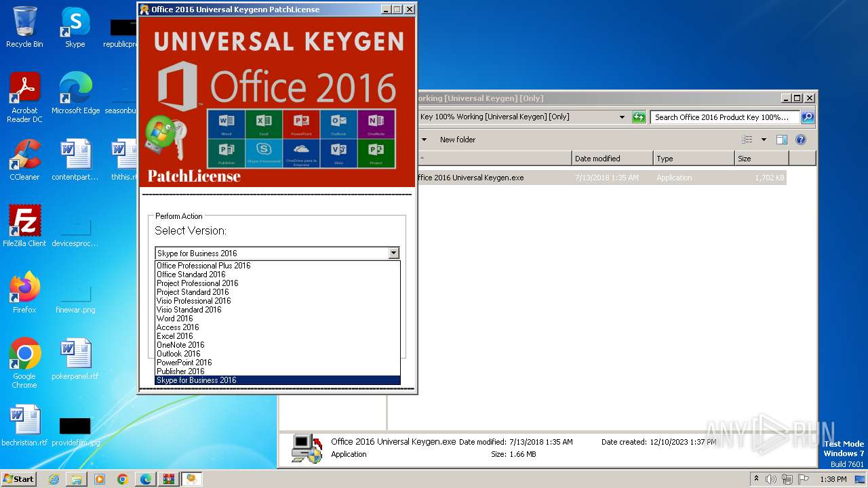The width and height of the screenshot is (868, 488).
Task: Click the Action Center flag icon
Action: point(804,479)
